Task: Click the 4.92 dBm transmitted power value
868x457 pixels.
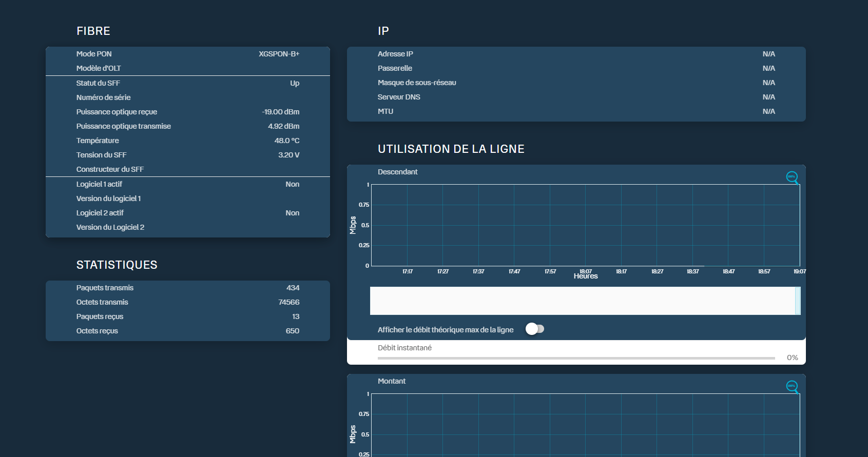Action: 283,126
